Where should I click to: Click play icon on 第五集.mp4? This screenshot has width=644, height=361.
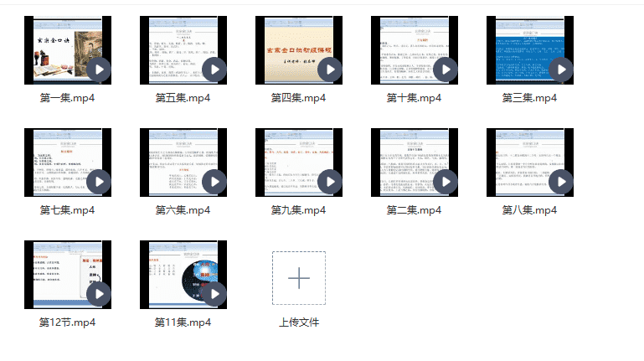coord(214,69)
